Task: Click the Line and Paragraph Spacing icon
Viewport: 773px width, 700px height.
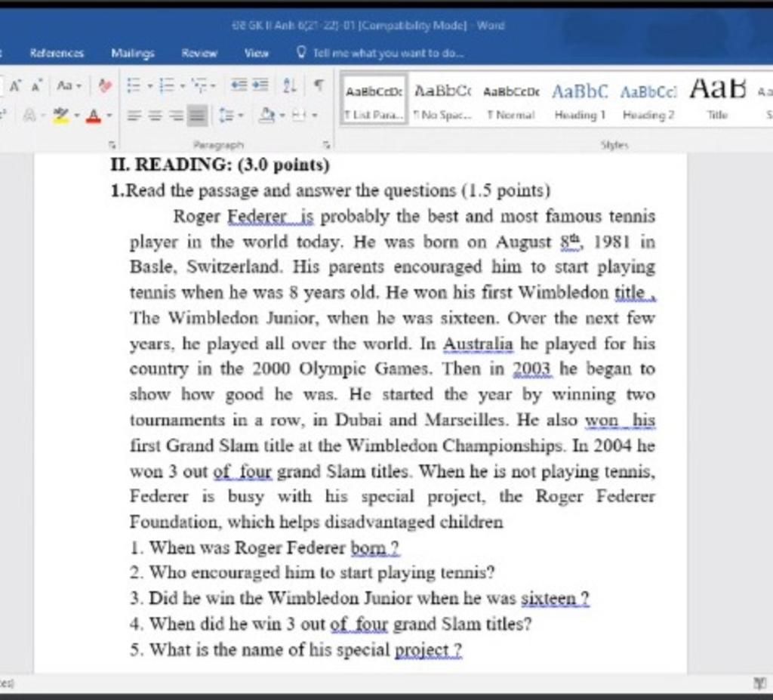Action: point(226,116)
